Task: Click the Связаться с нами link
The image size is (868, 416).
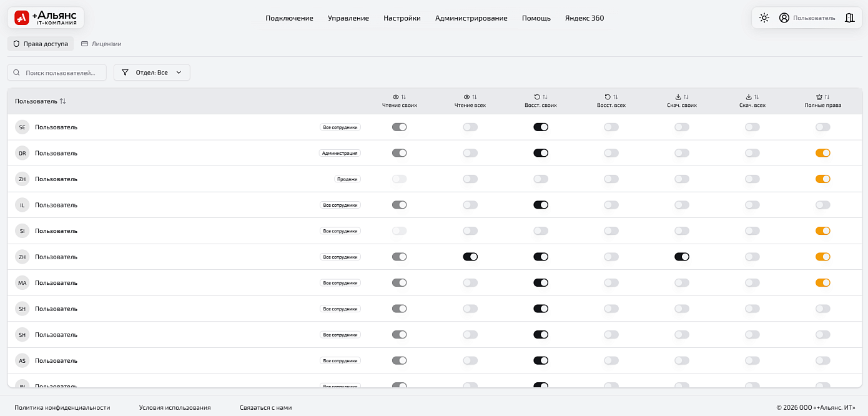Action: [x=265, y=407]
